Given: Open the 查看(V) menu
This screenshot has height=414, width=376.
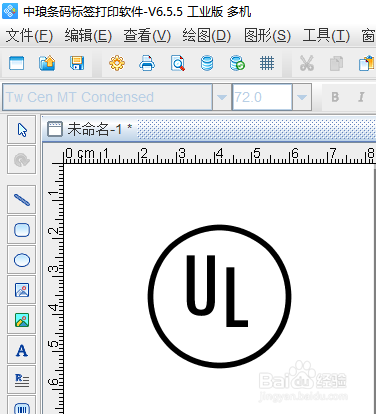Looking at the screenshot, I should (147, 36).
